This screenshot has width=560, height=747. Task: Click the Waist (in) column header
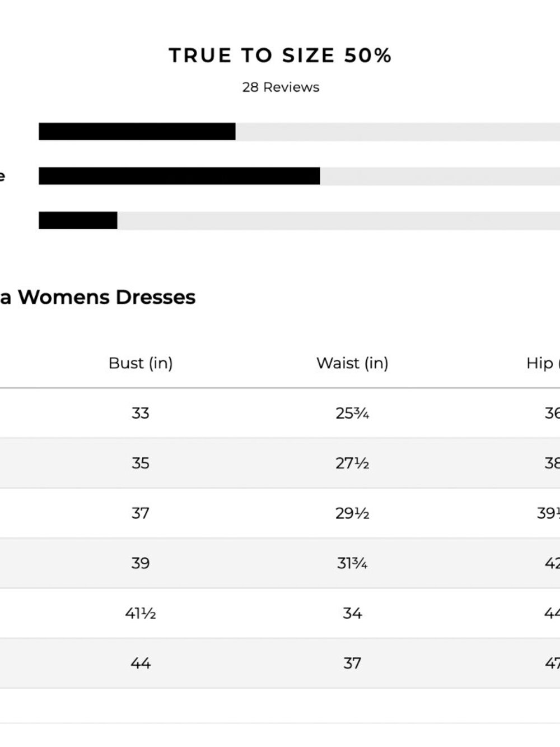(x=352, y=363)
